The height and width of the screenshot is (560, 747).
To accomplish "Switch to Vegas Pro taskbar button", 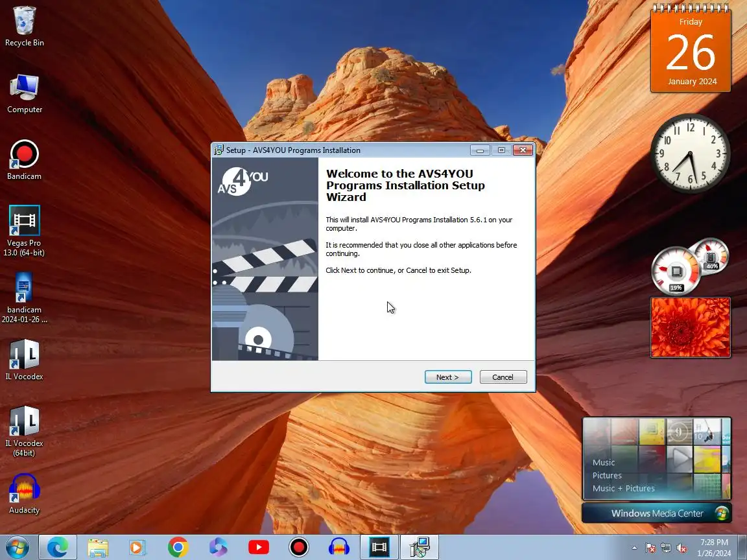I will click(x=379, y=548).
